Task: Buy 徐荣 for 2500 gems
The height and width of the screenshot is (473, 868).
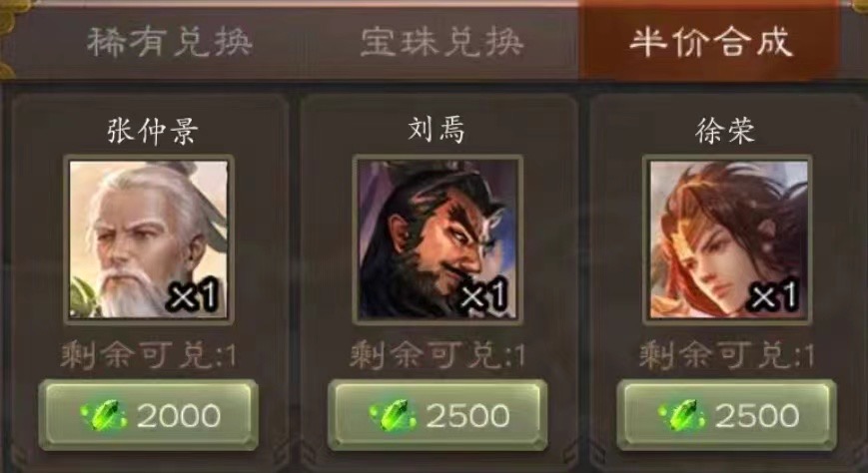Action: click(727, 415)
